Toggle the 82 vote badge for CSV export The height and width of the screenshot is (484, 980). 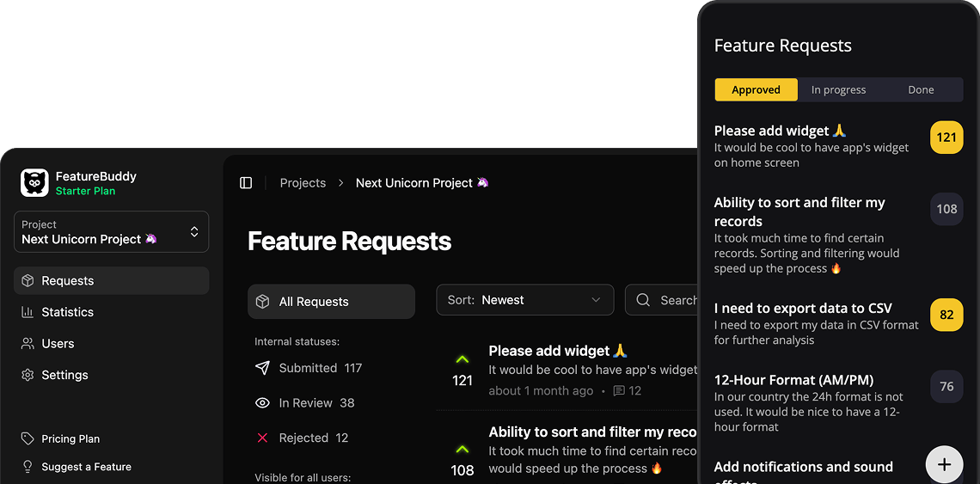tap(946, 315)
